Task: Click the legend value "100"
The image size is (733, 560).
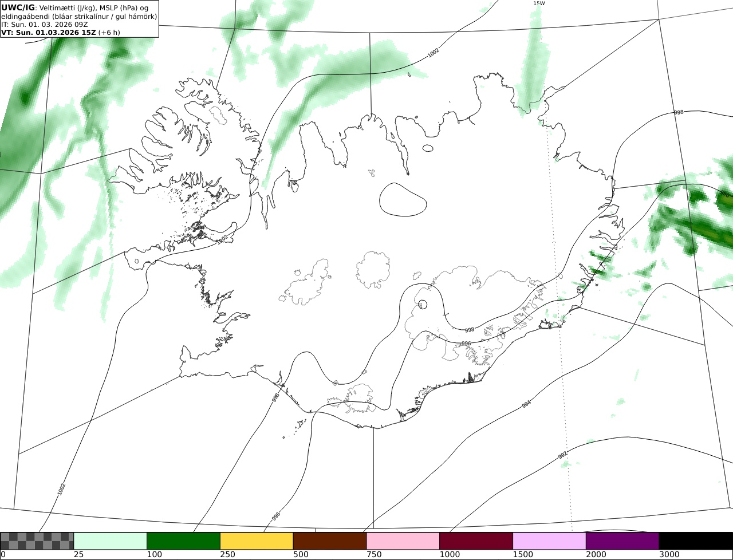Action: point(153,555)
